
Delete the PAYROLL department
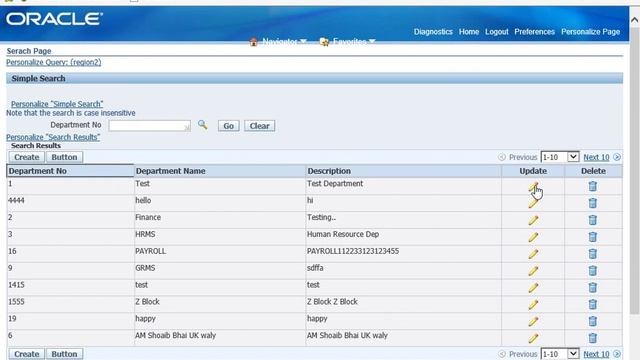pyautogui.click(x=593, y=254)
